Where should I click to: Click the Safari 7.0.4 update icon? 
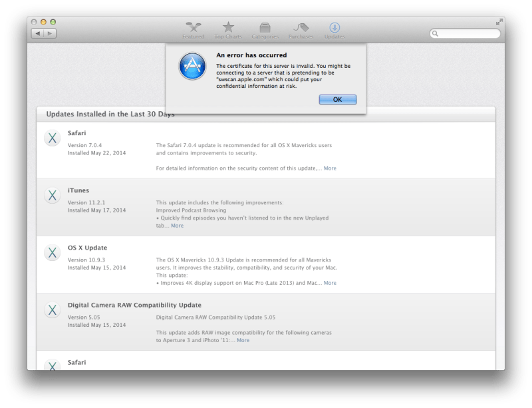click(x=53, y=138)
